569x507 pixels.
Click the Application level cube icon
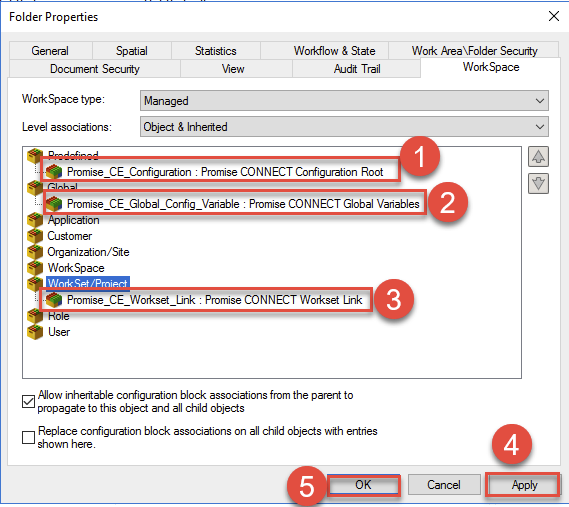[35, 219]
